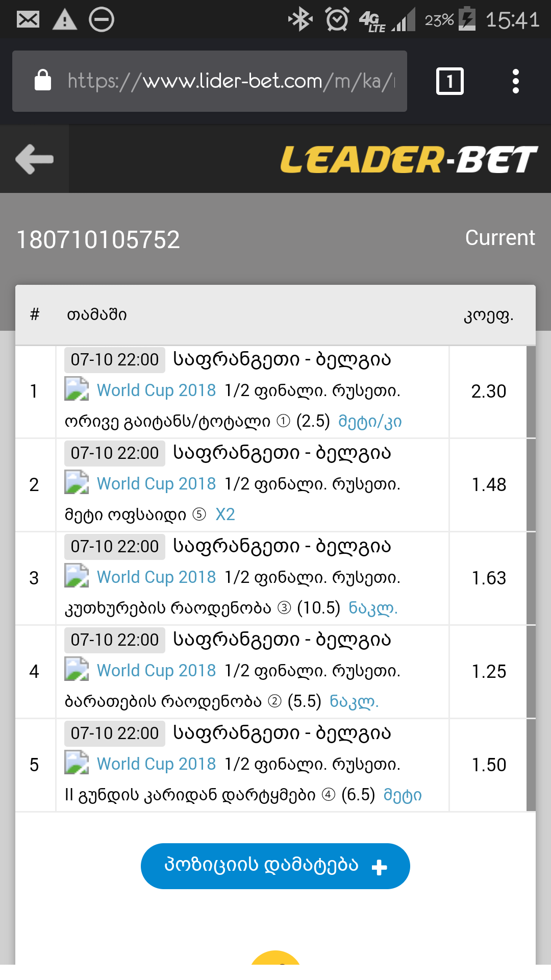Image resolution: width=551 pixels, height=980 pixels.
Task: Open World Cup 2018 link in row 3
Action: [157, 577]
